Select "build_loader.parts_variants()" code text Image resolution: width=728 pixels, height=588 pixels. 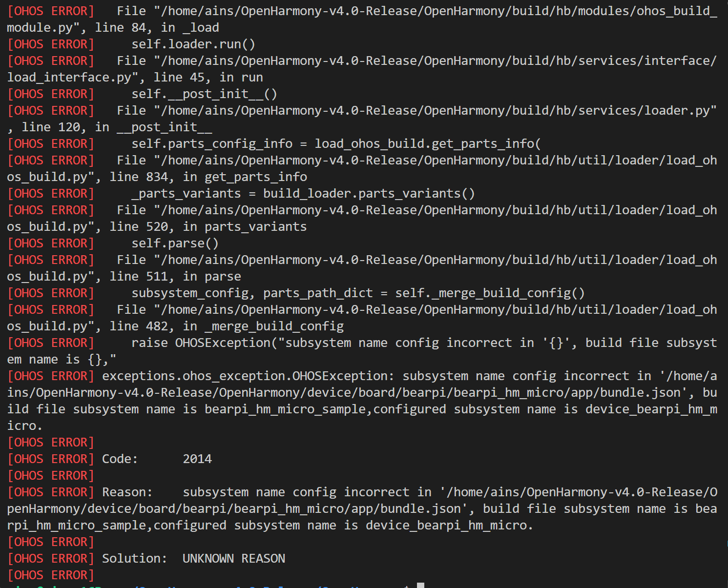click(369, 194)
